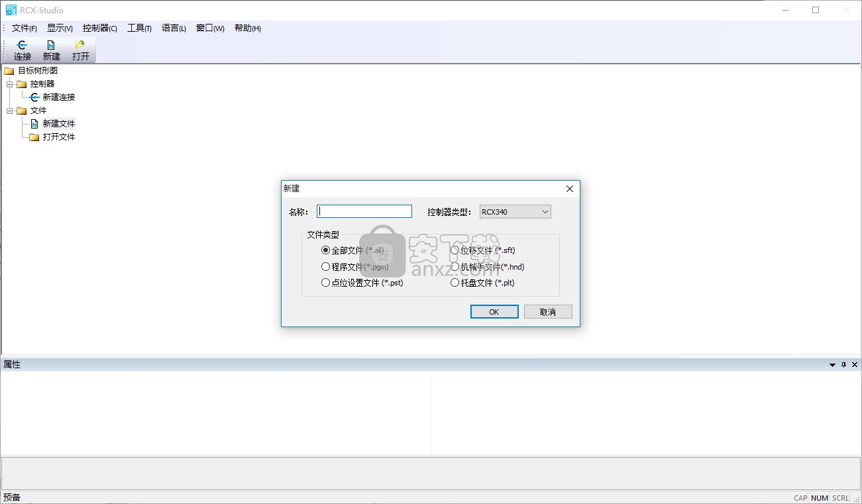Select 打开文件 tree item label
Viewport: 862px width, 504px height.
point(59,137)
